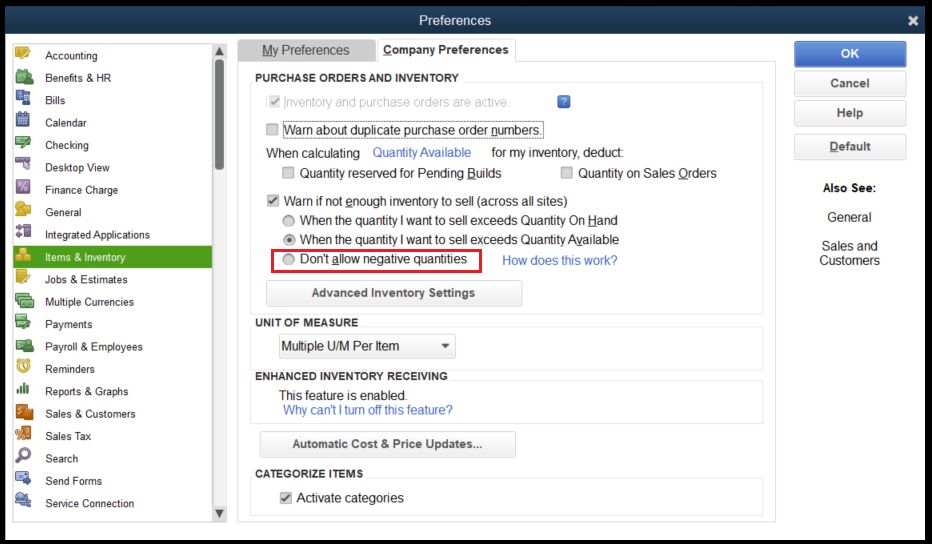
Task: Click the Bills icon
Action: click(x=23, y=98)
